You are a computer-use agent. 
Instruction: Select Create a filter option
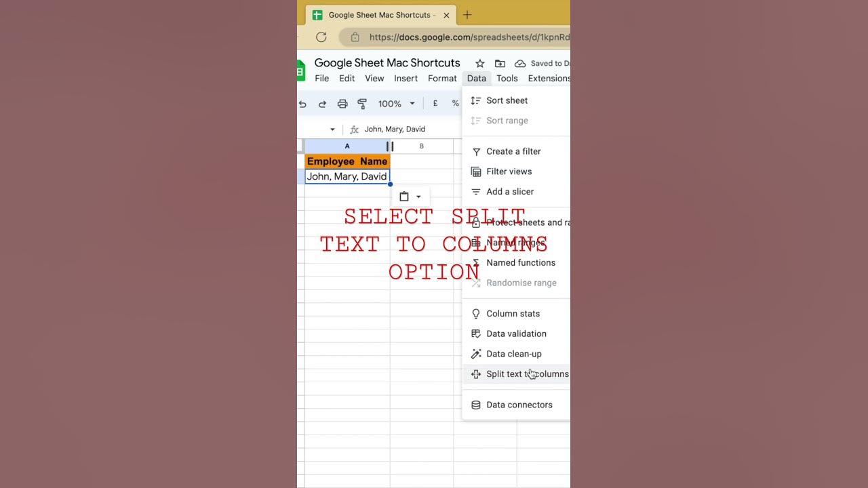click(x=516, y=151)
